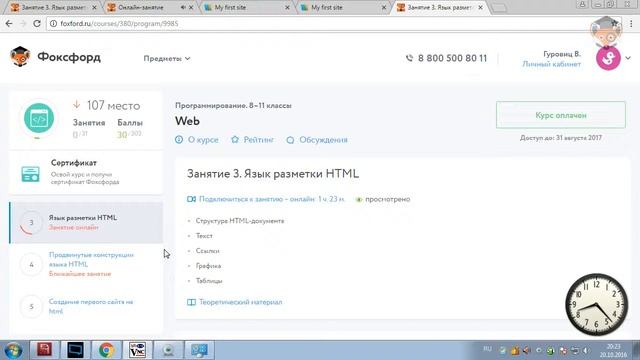Image resolution: width=640 pixels, height=360 pixels.
Task: Click the video camera icon before Подключиться
Action: coord(191,199)
